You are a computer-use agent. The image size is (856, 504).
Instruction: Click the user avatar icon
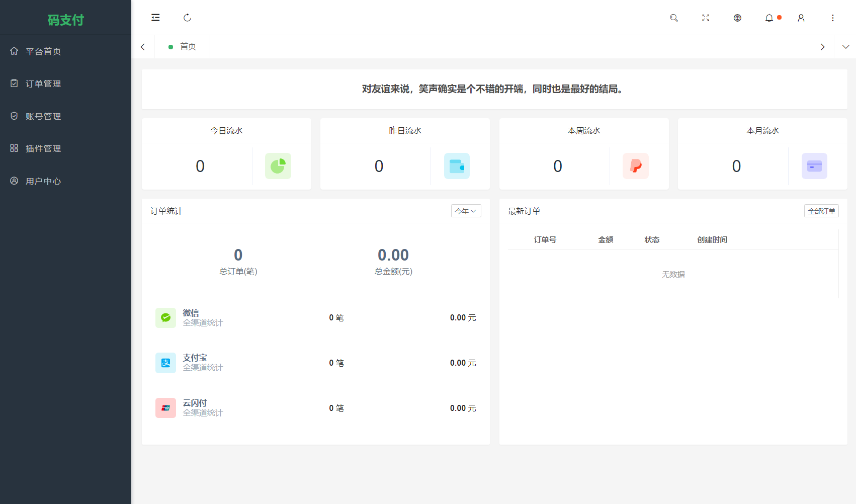click(x=801, y=18)
